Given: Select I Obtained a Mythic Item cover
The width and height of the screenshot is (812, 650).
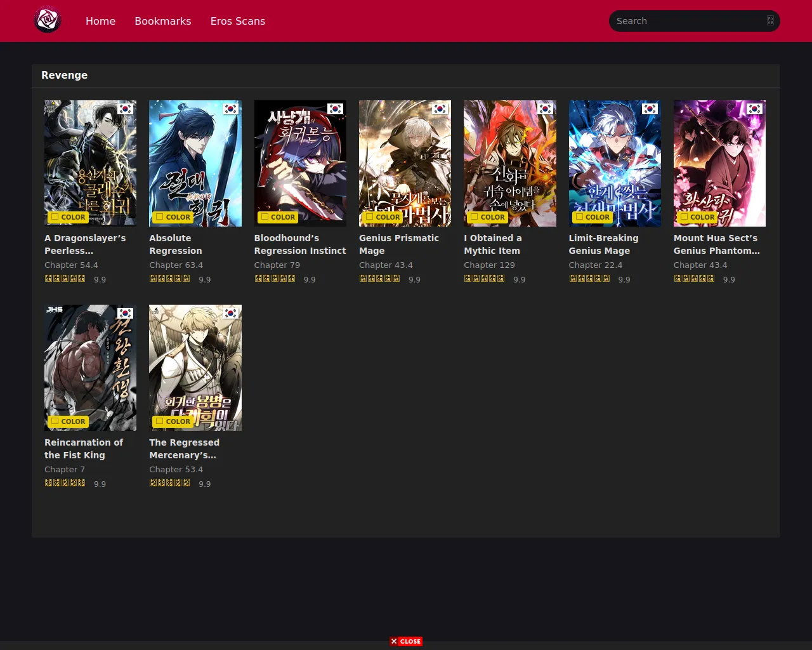Looking at the screenshot, I should click(x=510, y=163).
